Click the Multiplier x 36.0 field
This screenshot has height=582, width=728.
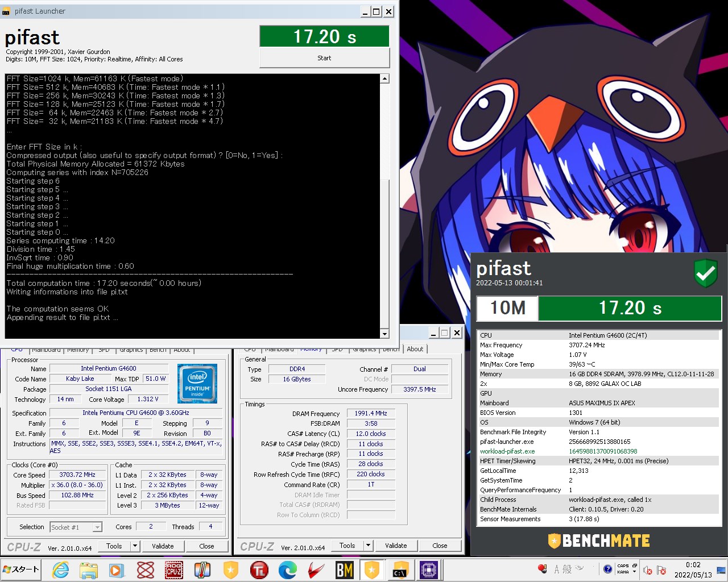coord(77,485)
